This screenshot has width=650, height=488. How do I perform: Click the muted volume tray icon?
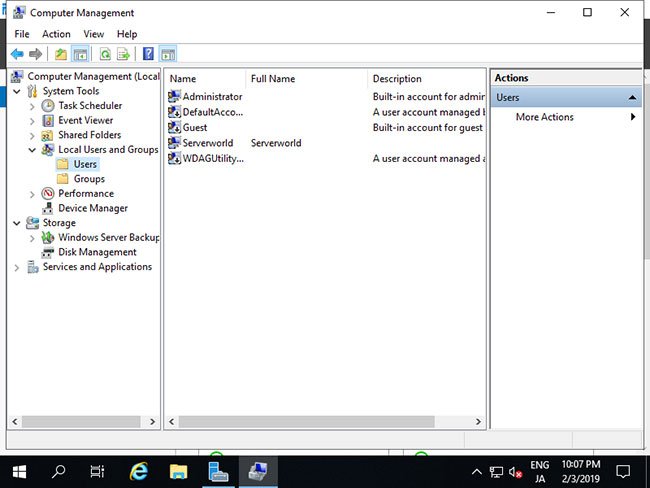coord(515,472)
